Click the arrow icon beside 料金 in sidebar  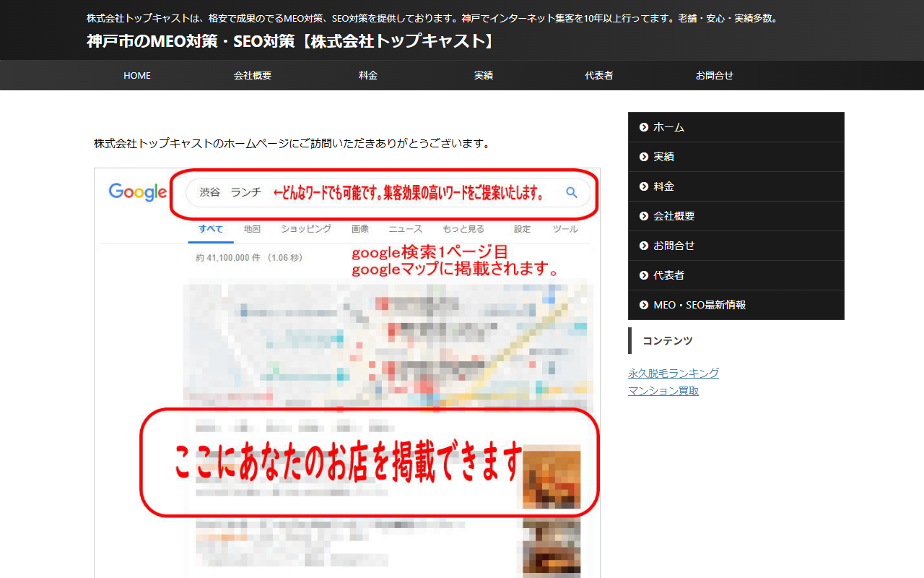click(x=644, y=186)
